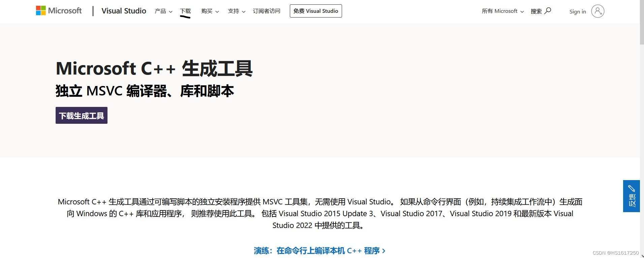Click the 免费 Visual Studio button
The width and height of the screenshot is (644, 258).
click(x=316, y=11)
